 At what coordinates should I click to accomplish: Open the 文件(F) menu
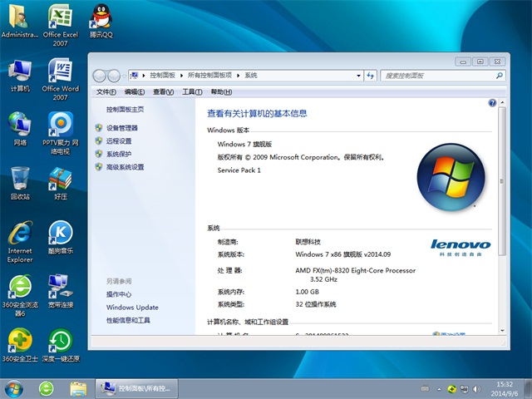tap(106, 91)
